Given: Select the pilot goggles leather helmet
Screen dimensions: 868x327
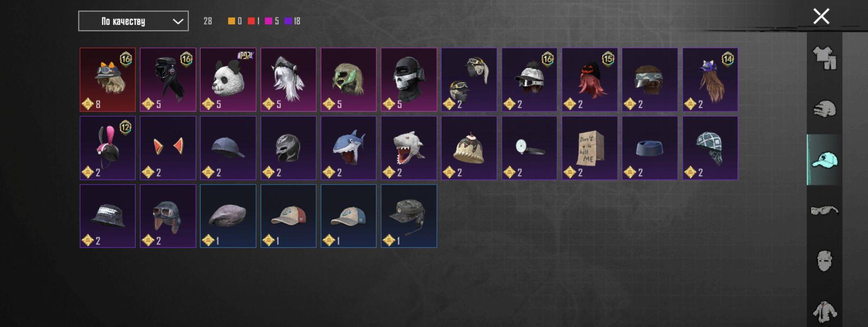Looking at the screenshot, I should 168,216.
